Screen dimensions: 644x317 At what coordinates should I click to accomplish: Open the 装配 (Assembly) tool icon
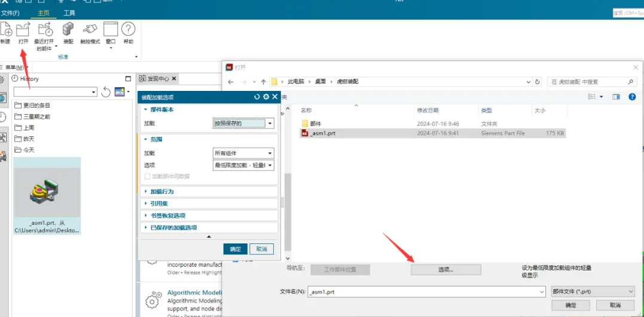point(68,30)
